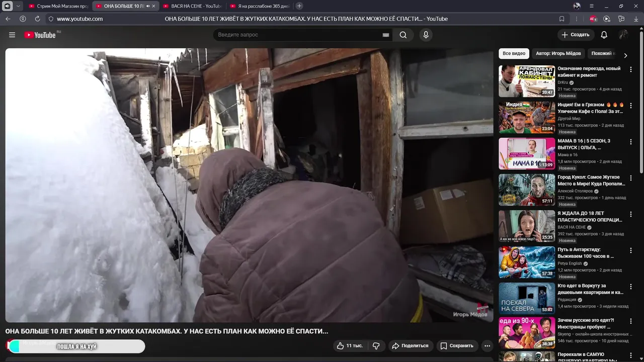The height and width of the screenshot is (362, 644).
Task: Start voice search with microphone icon
Action: [x=426, y=35]
